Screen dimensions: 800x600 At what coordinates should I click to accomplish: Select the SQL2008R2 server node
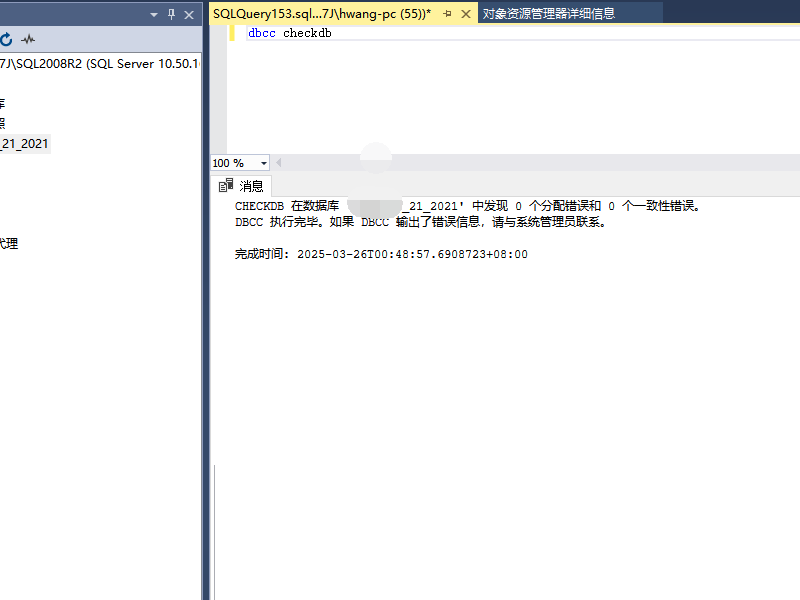[x=99, y=64]
